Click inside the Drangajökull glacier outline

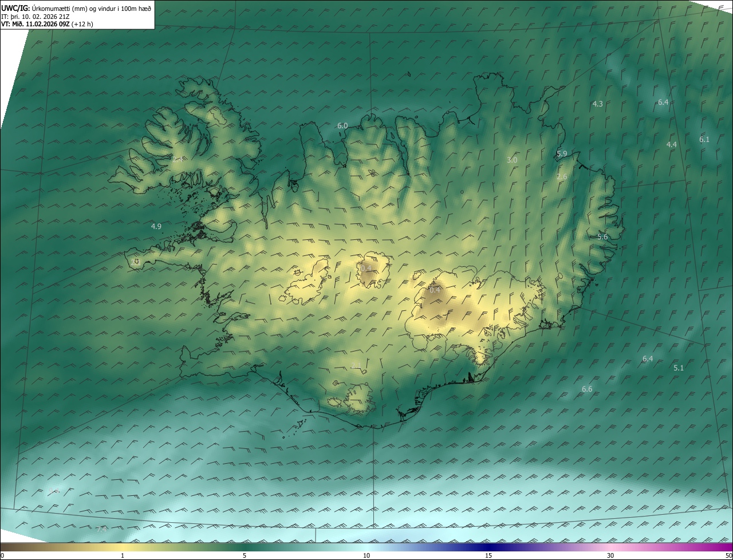point(218,116)
